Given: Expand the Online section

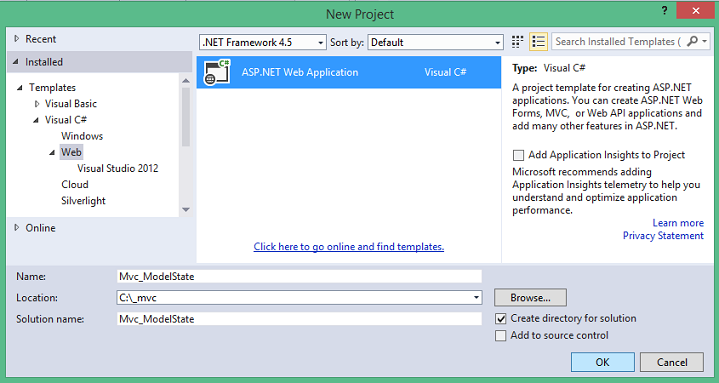Looking at the screenshot, I should (17, 228).
